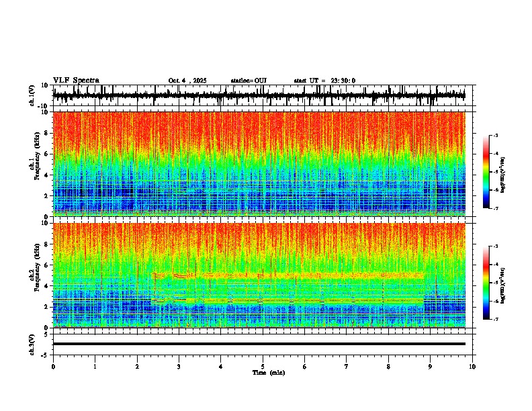This screenshot has width=532, height=411.
Task: Click the "ch.1(V)" waveform axis label
Action: tap(32, 95)
